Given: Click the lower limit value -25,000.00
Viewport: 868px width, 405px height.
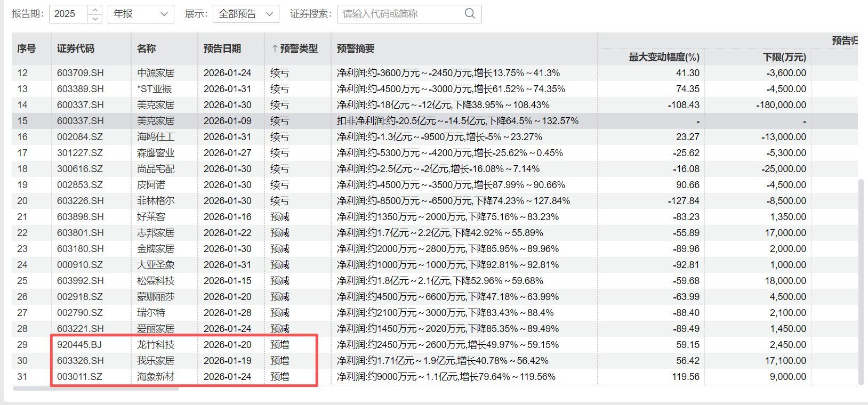Looking at the screenshot, I should point(784,169).
